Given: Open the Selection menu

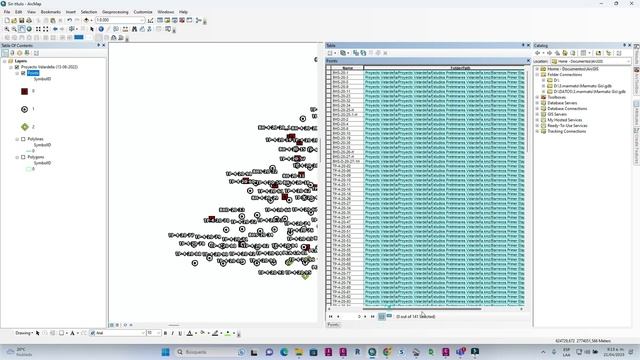Looking at the screenshot, I should pos(89,12).
